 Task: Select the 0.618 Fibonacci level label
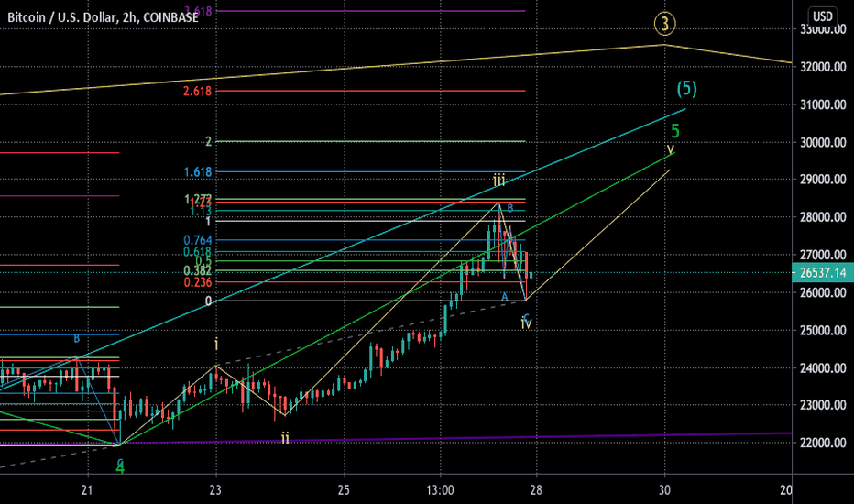point(198,252)
